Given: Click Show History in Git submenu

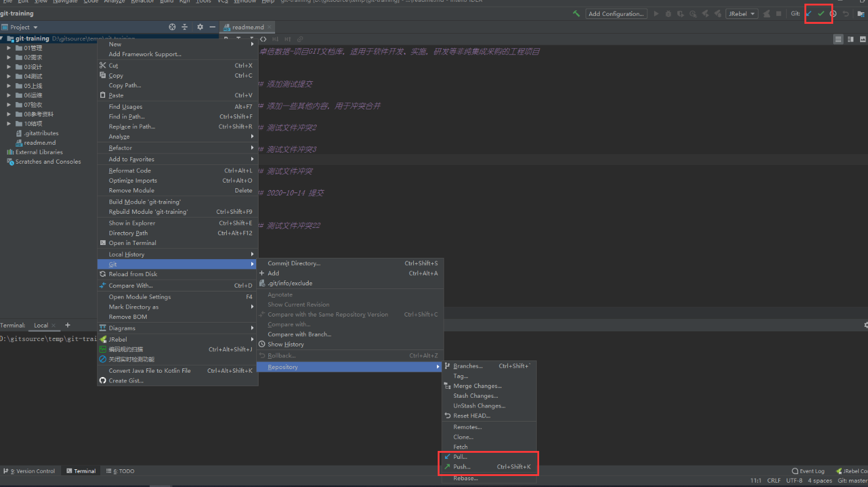Looking at the screenshot, I should point(350,344).
